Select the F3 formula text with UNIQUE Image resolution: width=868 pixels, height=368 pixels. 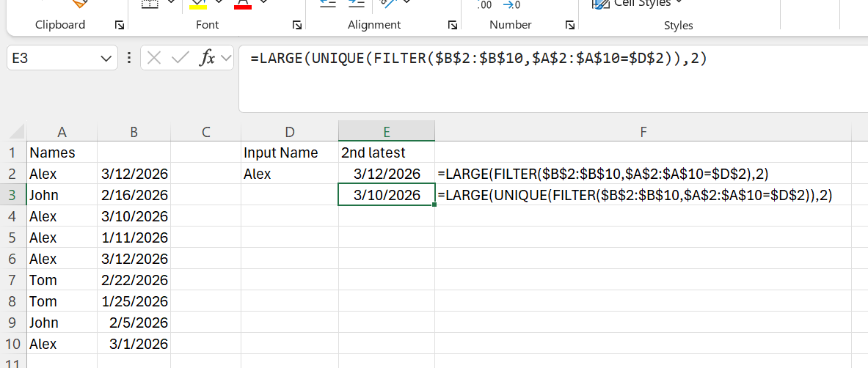635,195
